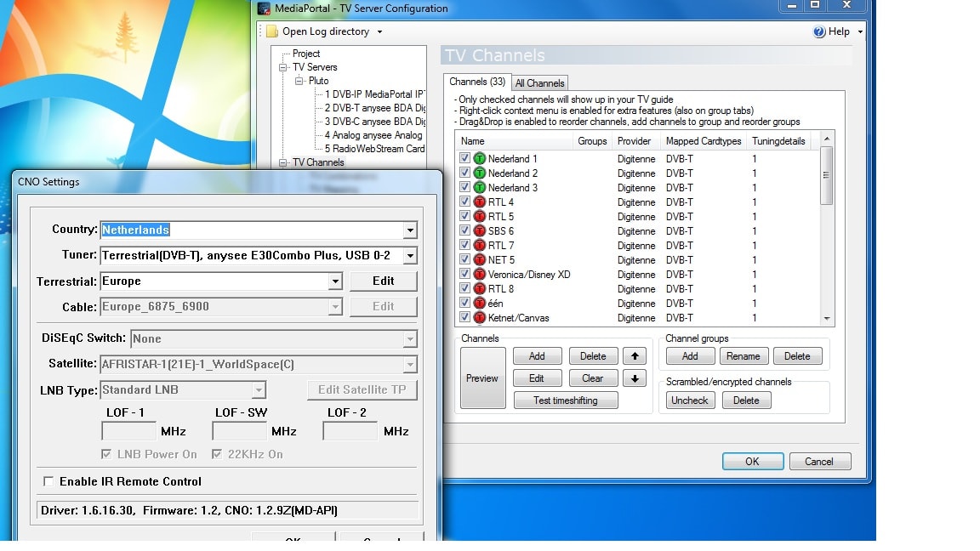The width and height of the screenshot is (980, 551).
Task: Click the red icon beside één
Action: (480, 303)
